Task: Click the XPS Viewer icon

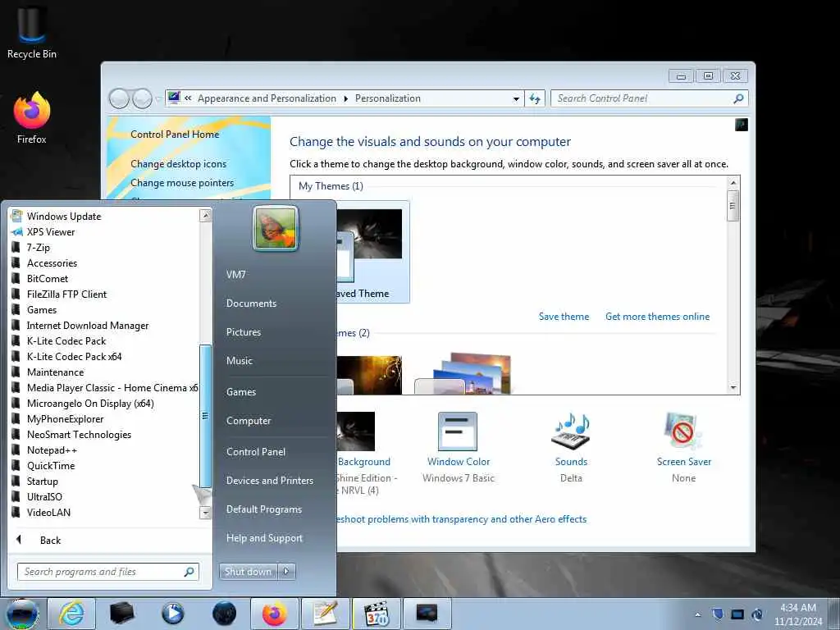Action: (x=17, y=231)
